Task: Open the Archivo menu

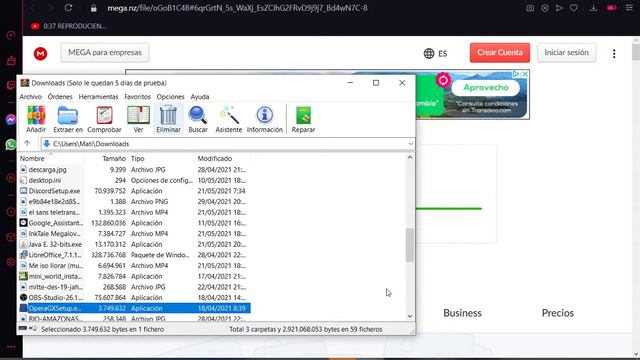Action: point(31,97)
